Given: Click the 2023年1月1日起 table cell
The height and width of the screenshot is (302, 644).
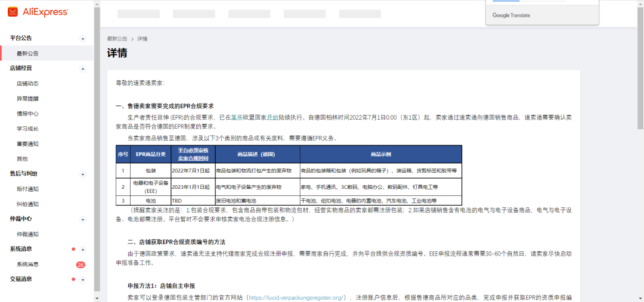Looking at the screenshot, I should click(x=193, y=187).
